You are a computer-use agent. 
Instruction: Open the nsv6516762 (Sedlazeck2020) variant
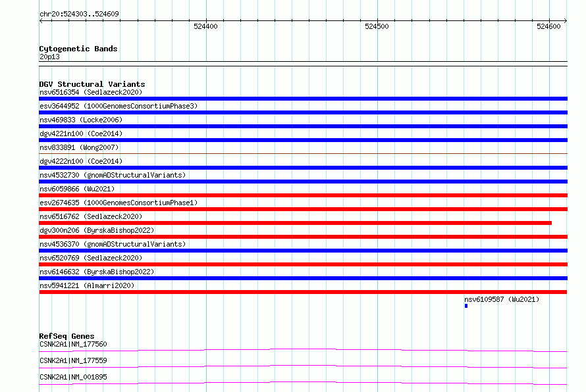91,216
